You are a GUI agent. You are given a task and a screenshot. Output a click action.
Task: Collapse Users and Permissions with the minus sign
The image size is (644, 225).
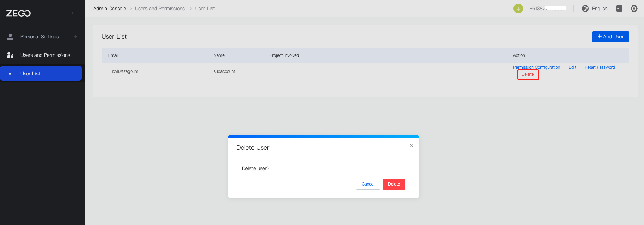[x=76, y=55]
